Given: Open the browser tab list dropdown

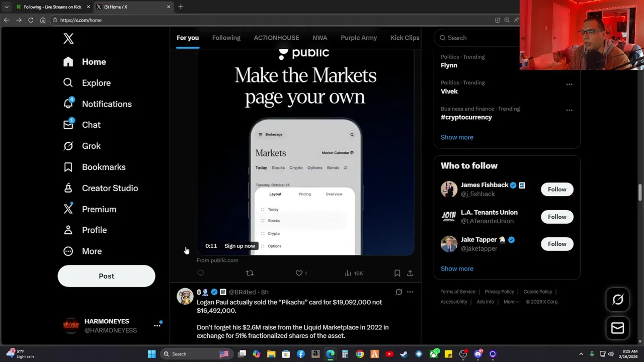Looking at the screenshot, I should pos(6,7).
